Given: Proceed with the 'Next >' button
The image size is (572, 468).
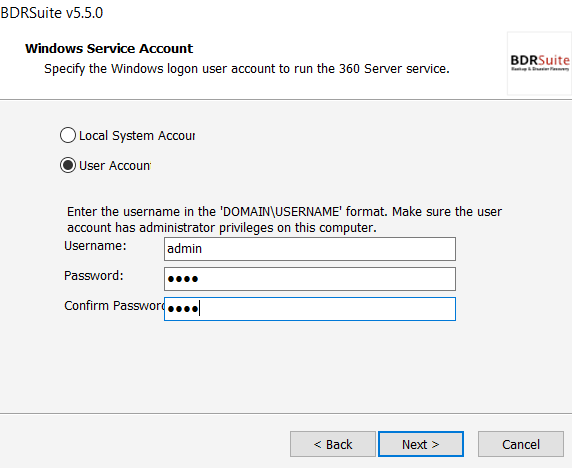Looking at the screenshot, I should point(421,444).
